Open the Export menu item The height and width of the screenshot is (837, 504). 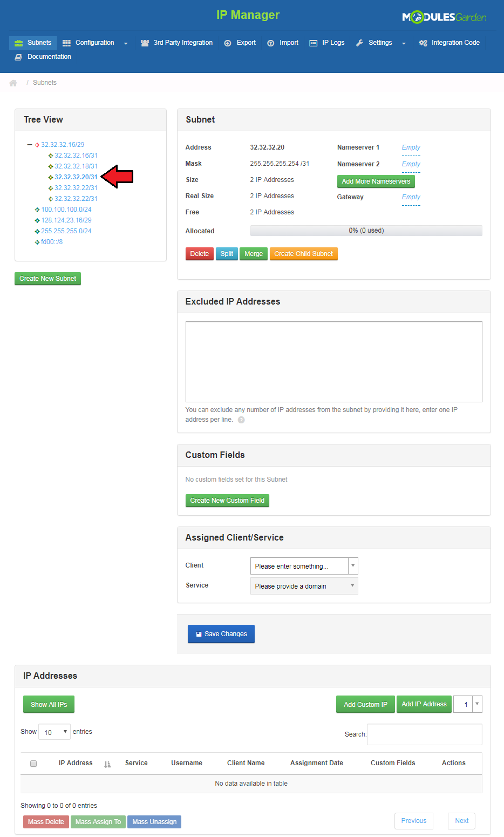tap(240, 43)
